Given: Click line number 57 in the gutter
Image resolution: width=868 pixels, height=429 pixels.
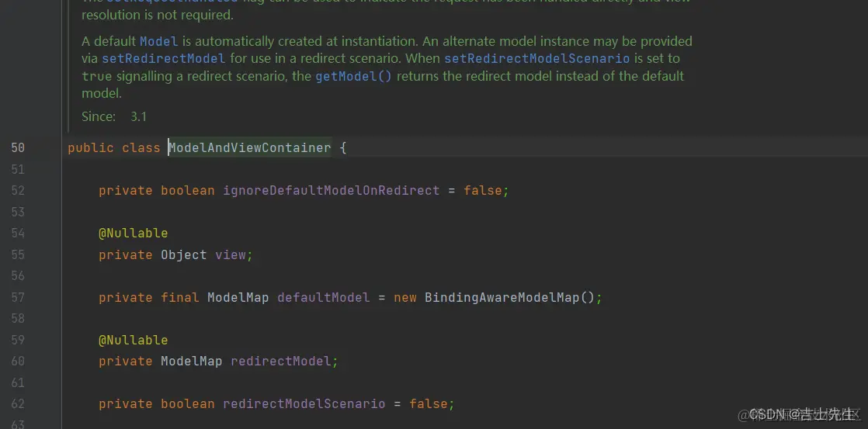Looking at the screenshot, I should pyautogui.click(x=18, y=297).
